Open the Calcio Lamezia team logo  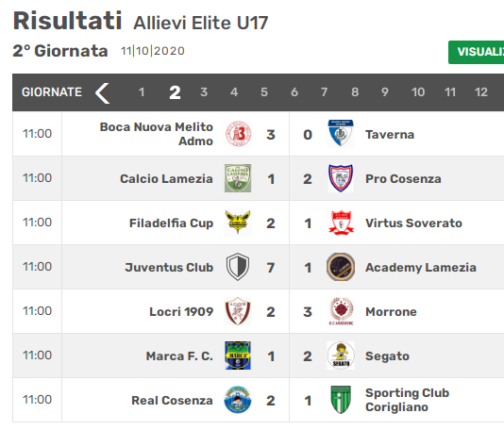pyautogui.click(x=238, y=178)
